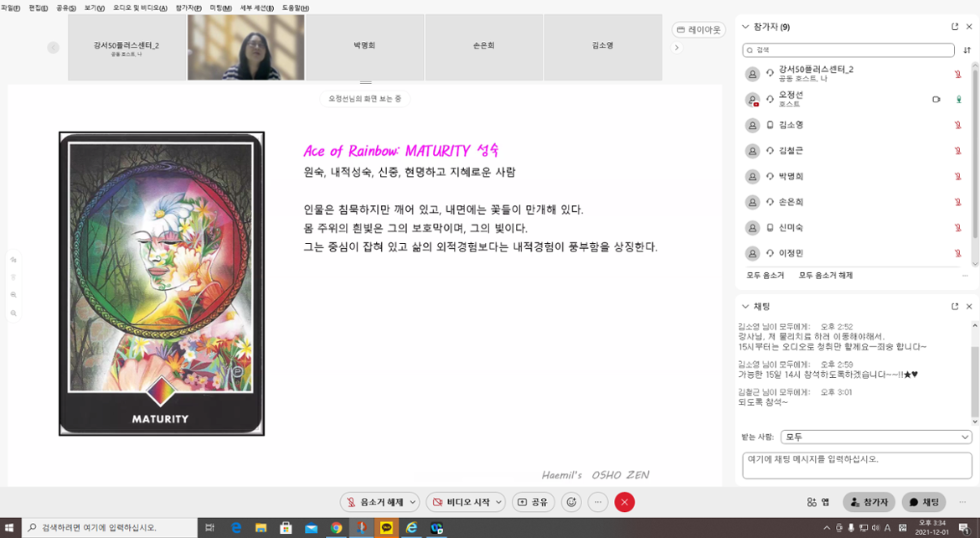
Task: Click the reactions smiley icon in meeting controls
Action: (571, 502)
